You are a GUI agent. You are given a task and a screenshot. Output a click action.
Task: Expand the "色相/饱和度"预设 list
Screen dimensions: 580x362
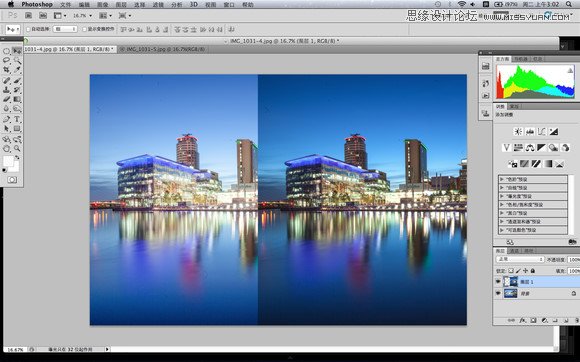(502, 204)
